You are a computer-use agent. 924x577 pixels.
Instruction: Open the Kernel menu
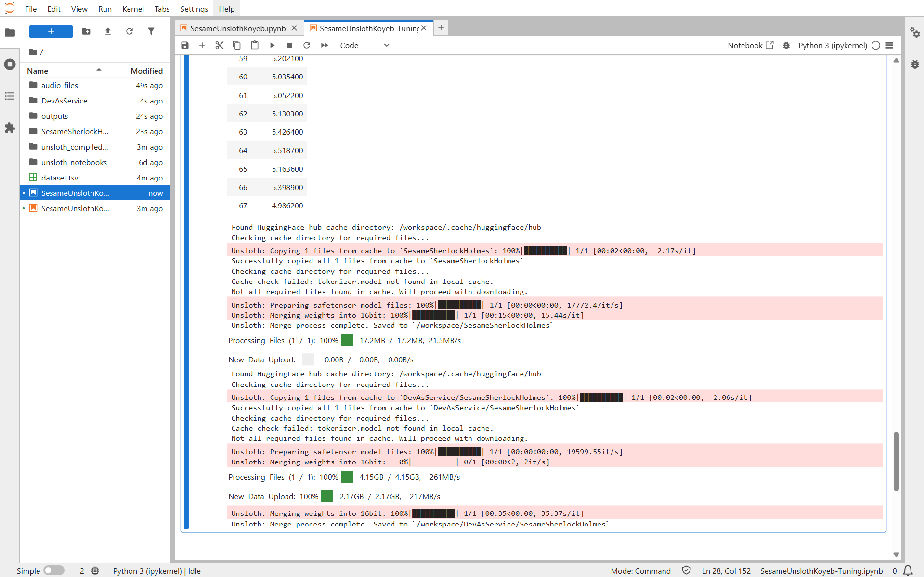click(x=133, y=9)
